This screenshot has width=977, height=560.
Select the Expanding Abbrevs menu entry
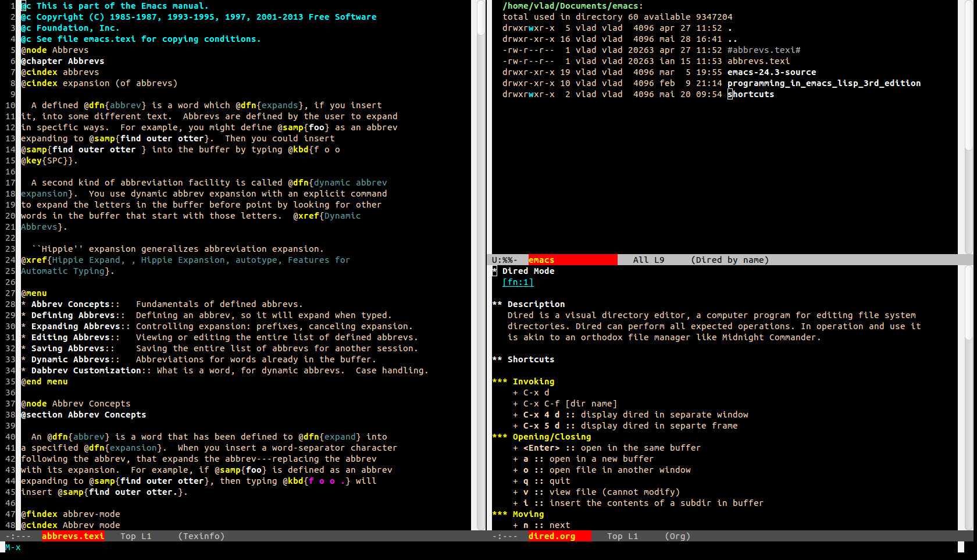[76, 326]
